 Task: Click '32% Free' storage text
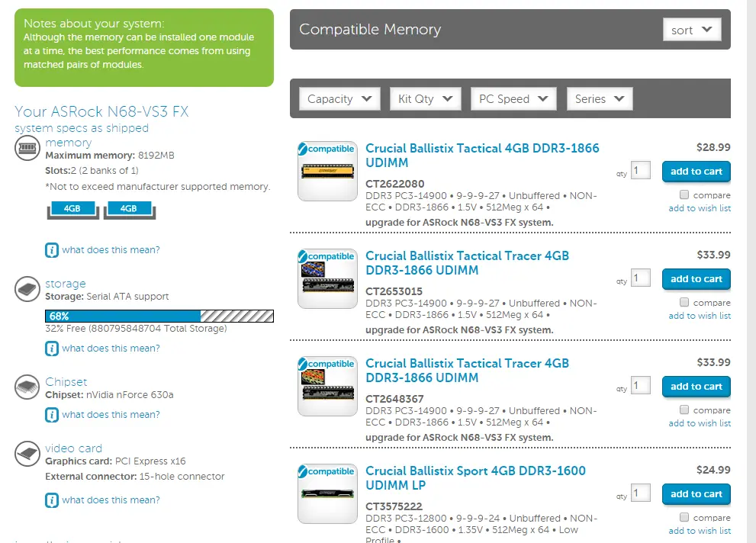(136, 329)
